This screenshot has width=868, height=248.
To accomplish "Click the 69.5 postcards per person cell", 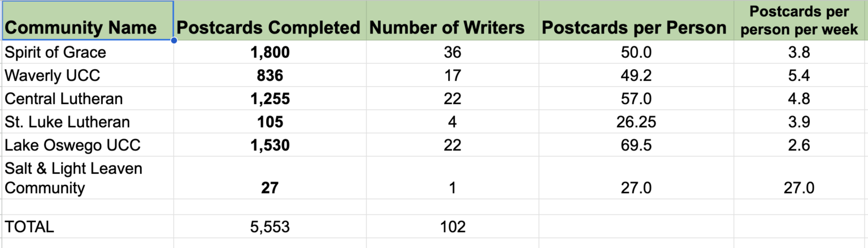I will tap(636, 145).
